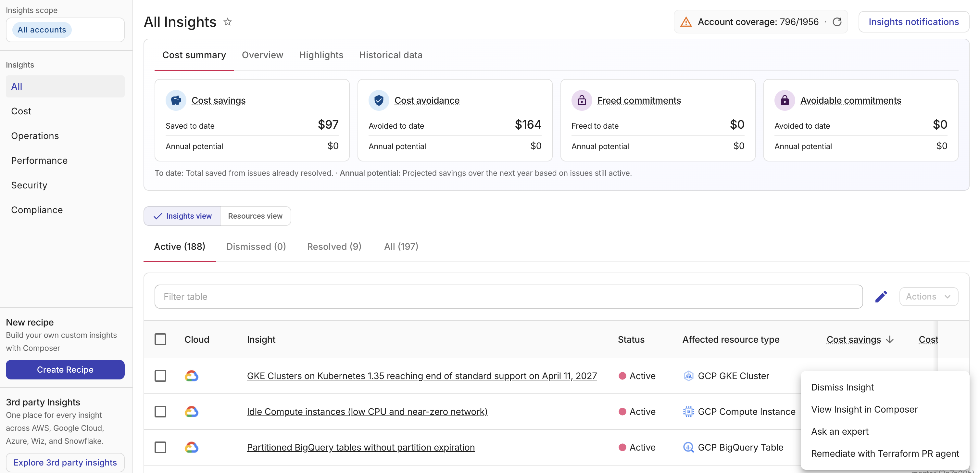
Task: Select Dismiss Insight from context menu
Action: point(885,387)
